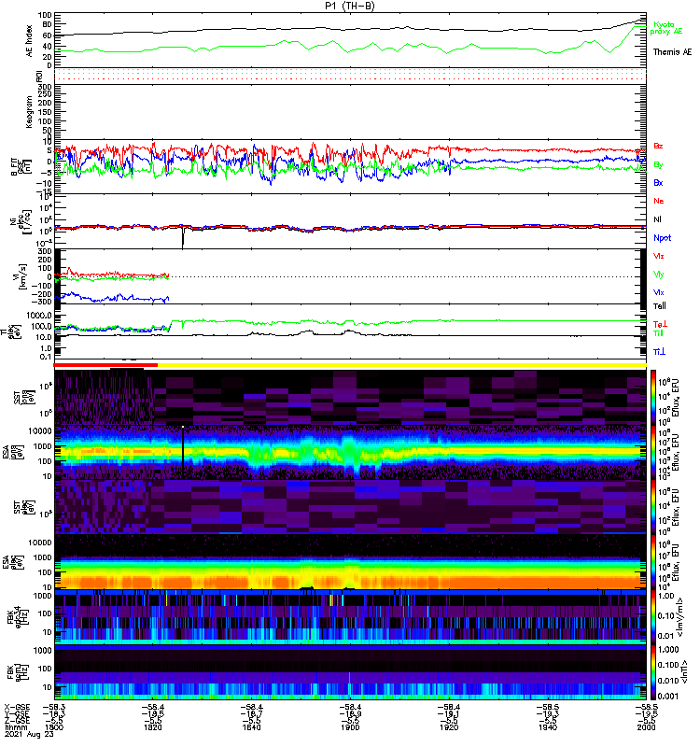Click the FBK scm1 spectrogram panel
Screen dimensions: 700x747
(x=351, y=672)
